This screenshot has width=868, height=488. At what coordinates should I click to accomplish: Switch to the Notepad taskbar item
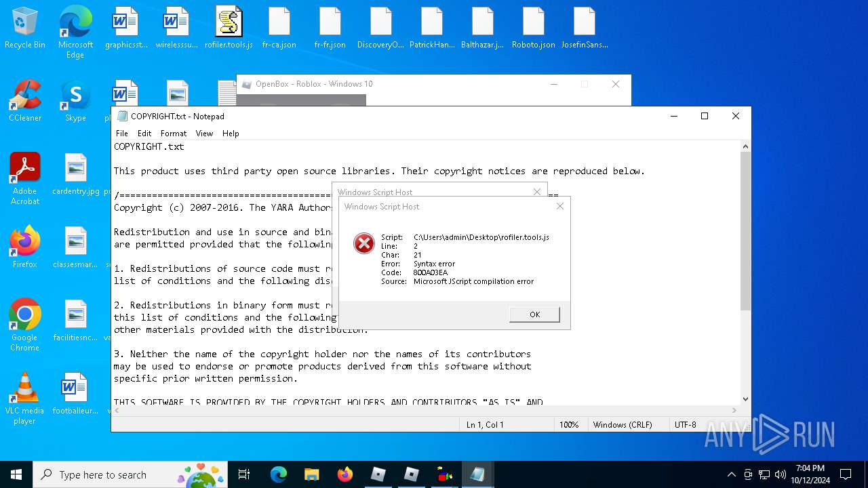coord(477,474)
